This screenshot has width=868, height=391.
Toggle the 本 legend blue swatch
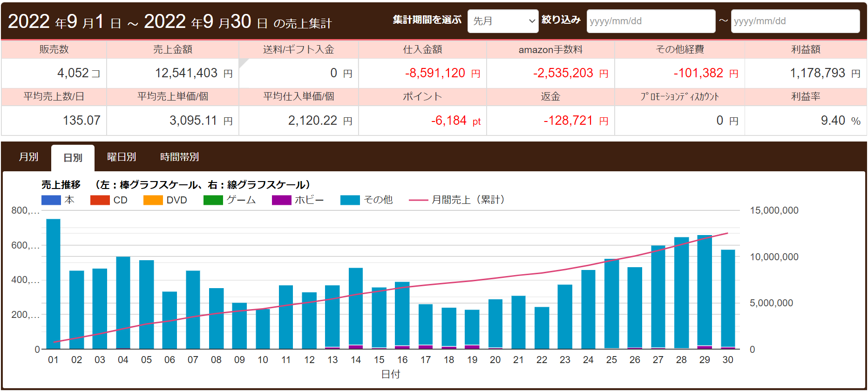(x=51, y=200)
